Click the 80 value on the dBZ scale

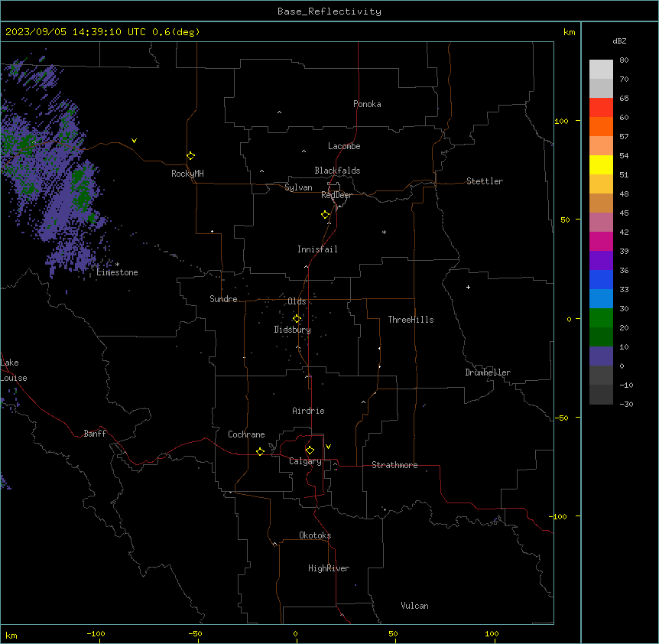(x=624, y=60)
